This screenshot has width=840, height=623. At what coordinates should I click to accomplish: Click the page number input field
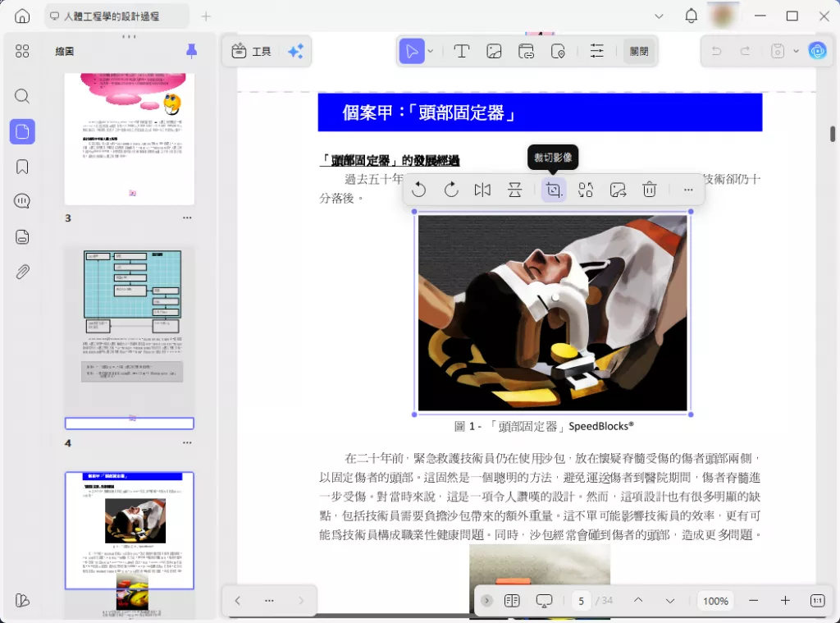[x=580, y=600]
